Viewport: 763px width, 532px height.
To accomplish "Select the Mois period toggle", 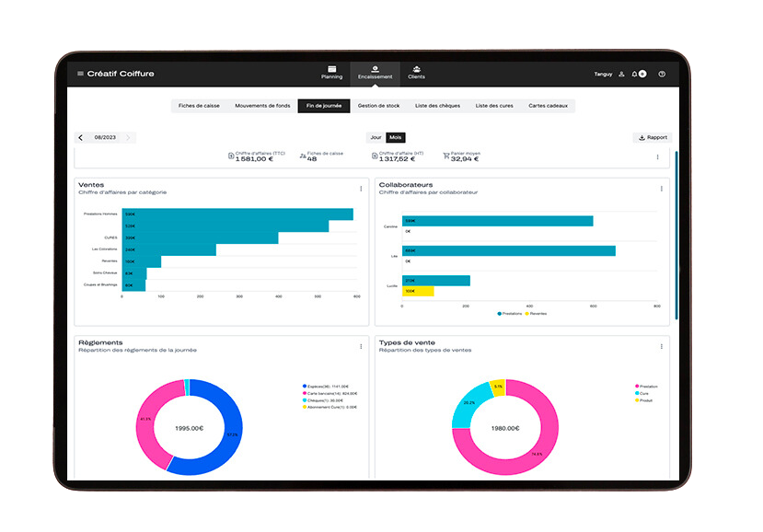I will 395,137.
